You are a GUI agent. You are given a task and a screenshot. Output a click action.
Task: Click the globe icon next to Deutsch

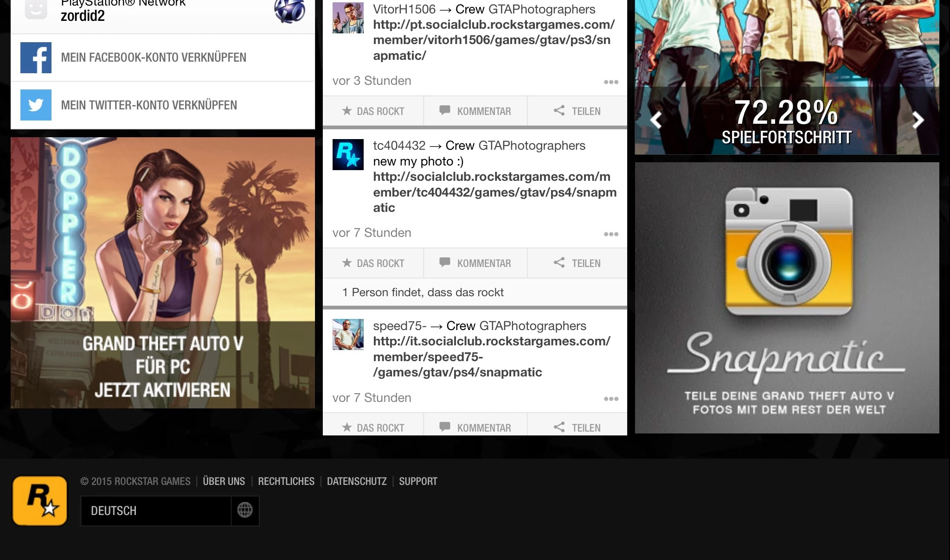[x=245, y=510]
